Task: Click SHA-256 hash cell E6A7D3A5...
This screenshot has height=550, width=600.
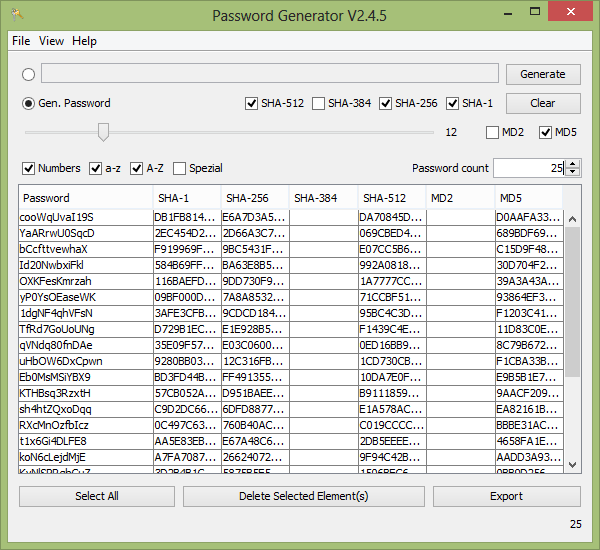Action: click(x=255, y=217)
